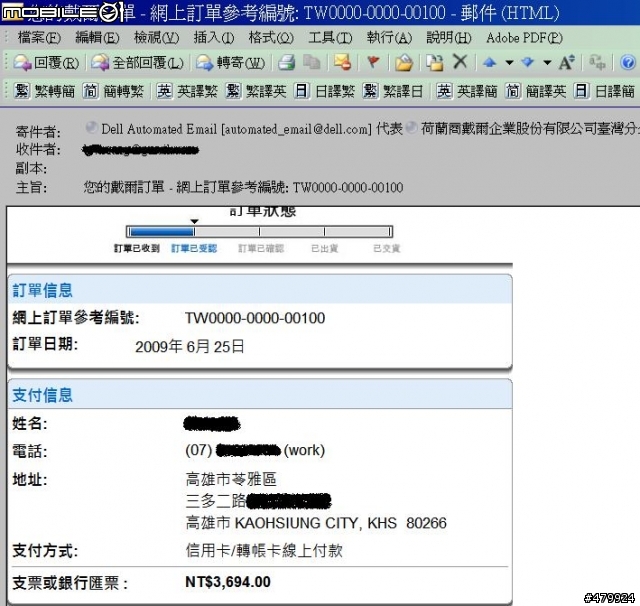Viewport: 640px width, 606px height.
Task: Click the 轉寄(W) forward button
Action: [230, 62]
